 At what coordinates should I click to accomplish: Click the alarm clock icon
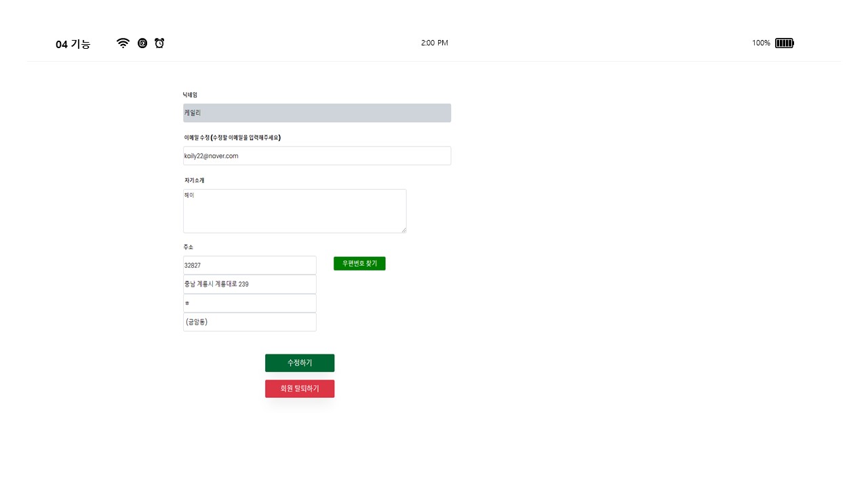(x=159, y=42)
